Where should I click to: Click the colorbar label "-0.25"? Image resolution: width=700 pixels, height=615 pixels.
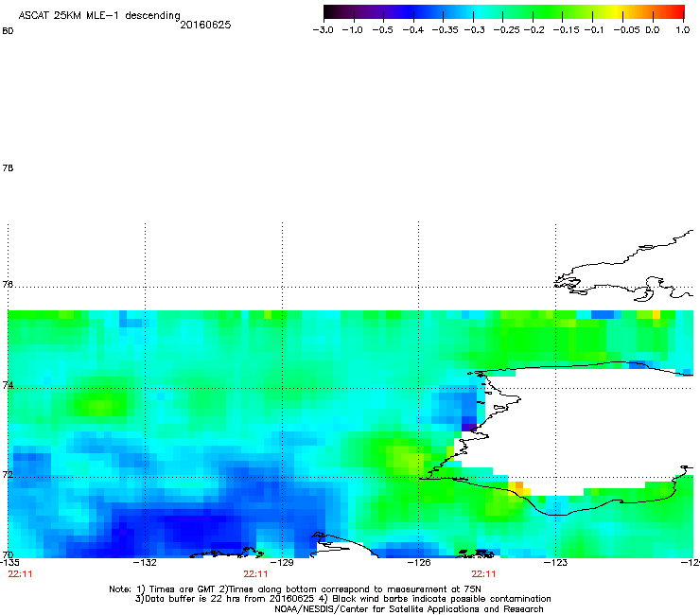pyautogui.click(x=507, y=30)
